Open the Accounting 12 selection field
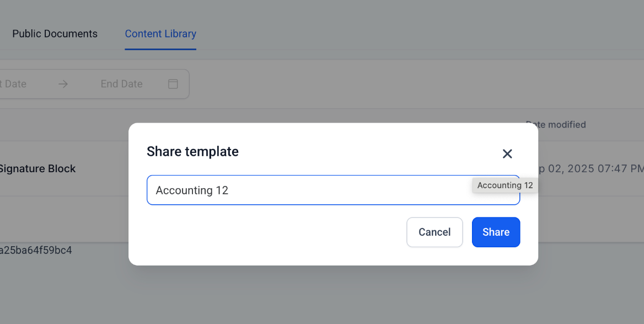This screenshot has height=324, width=644. (309, 190)
